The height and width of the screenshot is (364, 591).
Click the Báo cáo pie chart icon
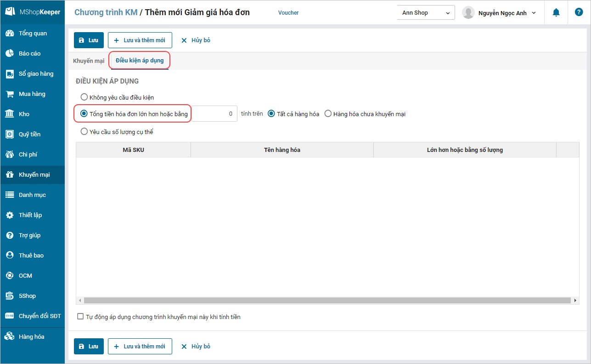[10, 54]
